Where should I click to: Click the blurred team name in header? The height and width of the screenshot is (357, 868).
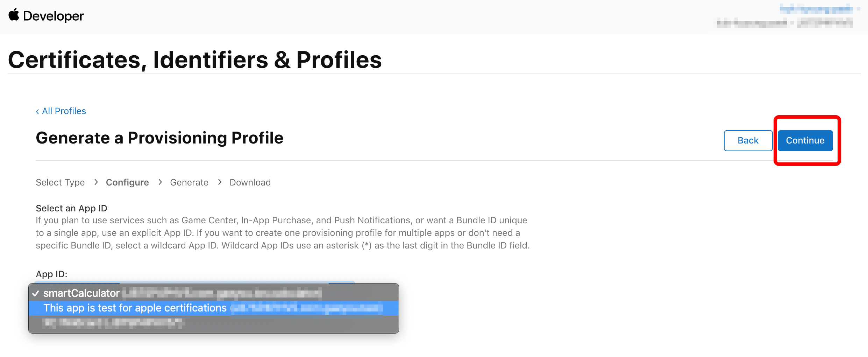tap(785, 23)
